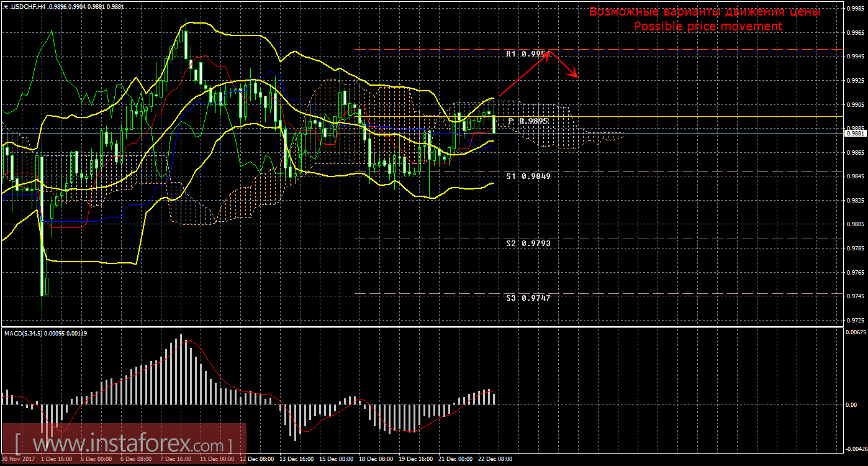Click the 'Possible price movement' caption
The image size is (868, 466).
point(708,26)
